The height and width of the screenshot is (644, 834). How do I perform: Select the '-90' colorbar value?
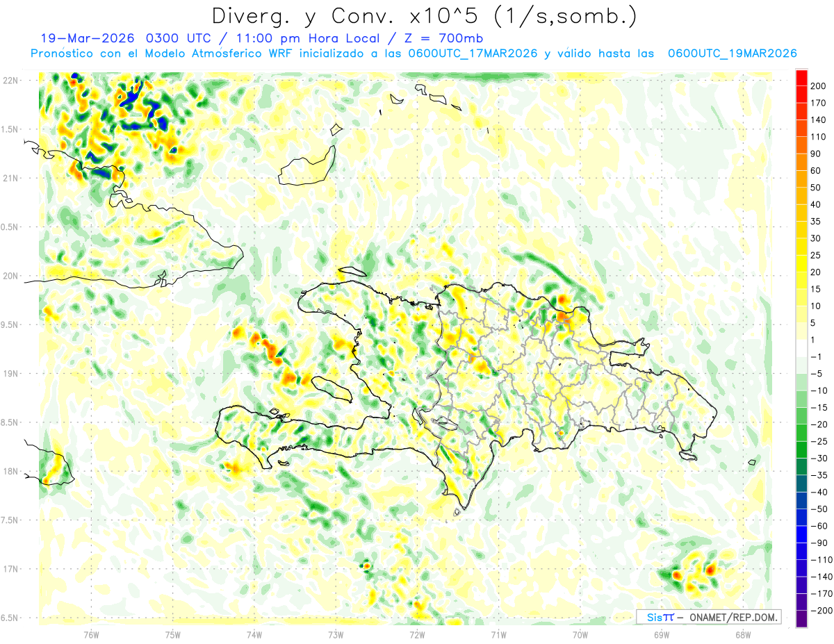coord(821,543)
